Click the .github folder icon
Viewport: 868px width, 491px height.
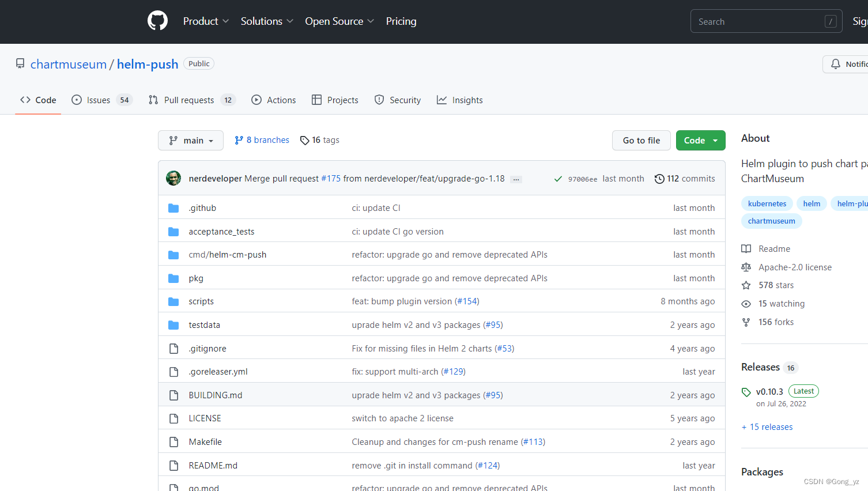[x=173, y=208]
